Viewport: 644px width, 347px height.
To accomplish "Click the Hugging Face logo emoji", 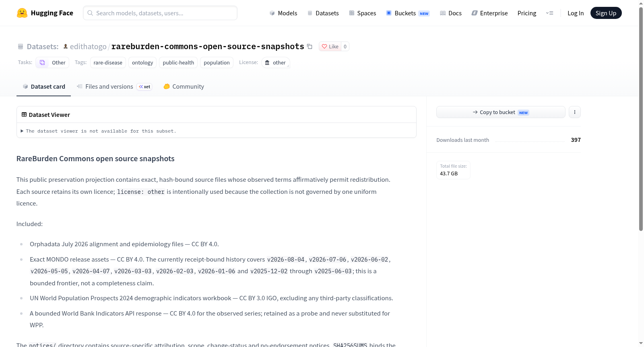I will 22,13.
